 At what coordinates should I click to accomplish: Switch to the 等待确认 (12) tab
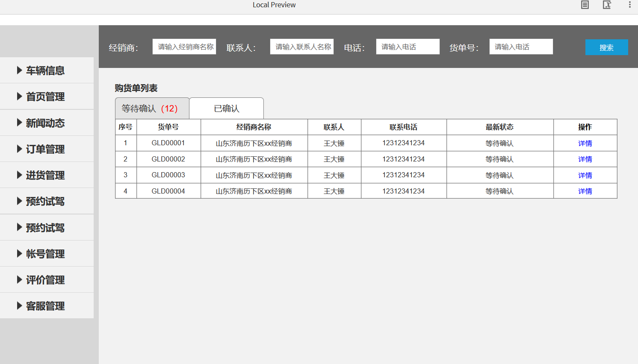pos(152,109)
